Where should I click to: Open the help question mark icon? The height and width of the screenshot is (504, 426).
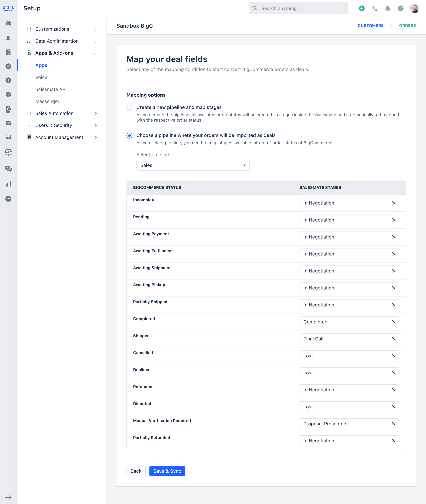point(400,8)
